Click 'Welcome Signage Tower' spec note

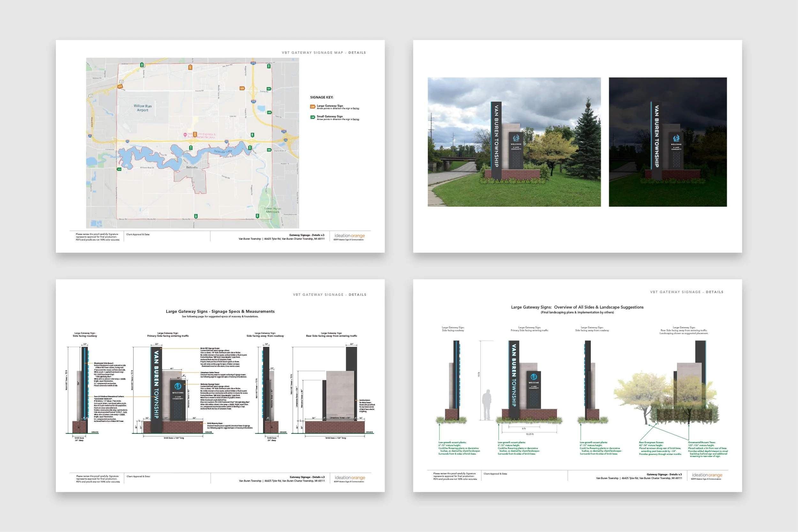[x=225, y=397]
